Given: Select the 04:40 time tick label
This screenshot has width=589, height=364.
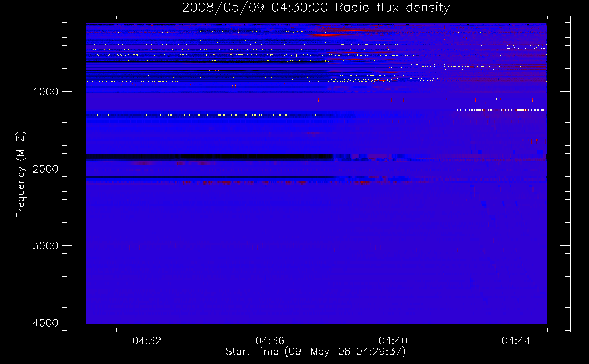Looking at the screenshot, I should (393, 341).
